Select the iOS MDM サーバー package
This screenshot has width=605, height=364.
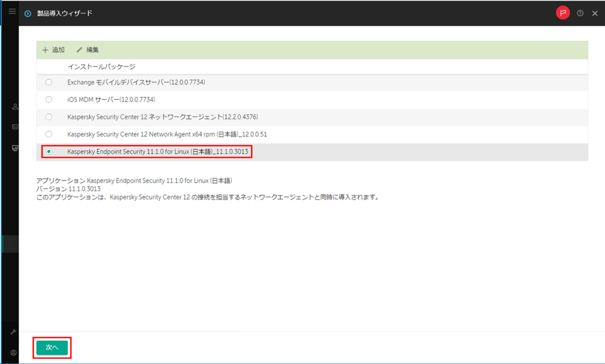tap(48, 99)
